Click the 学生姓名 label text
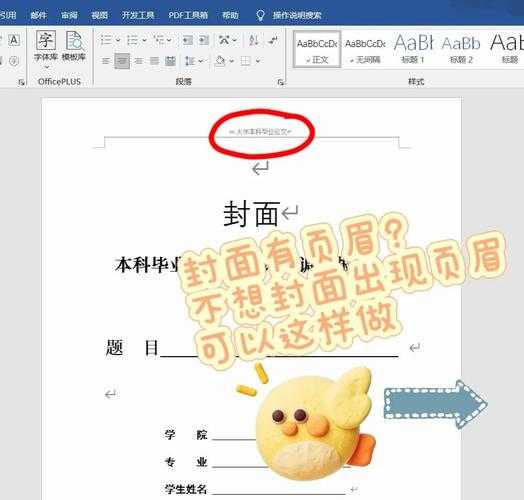 186,489
